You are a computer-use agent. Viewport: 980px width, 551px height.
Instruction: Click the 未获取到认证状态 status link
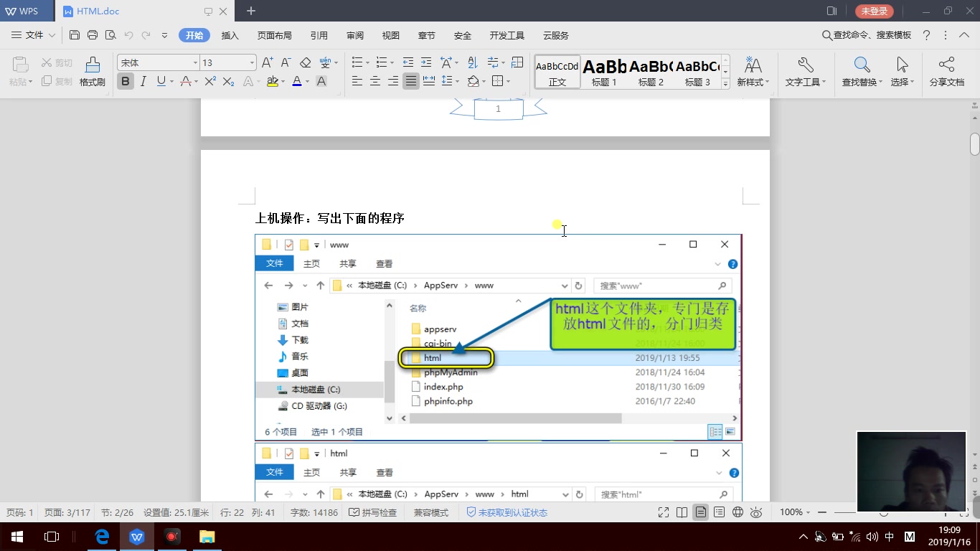tap(507, 512)
